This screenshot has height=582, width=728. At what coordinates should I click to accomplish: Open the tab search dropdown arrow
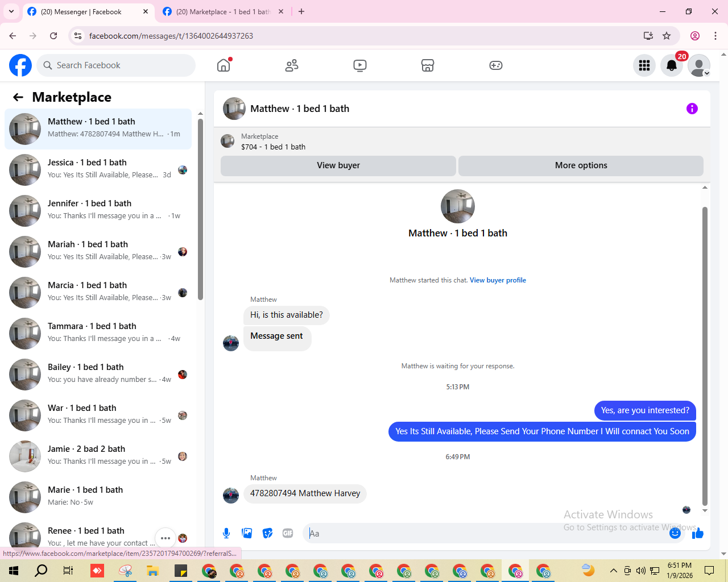pyautogui.click(x=11, y=11)
